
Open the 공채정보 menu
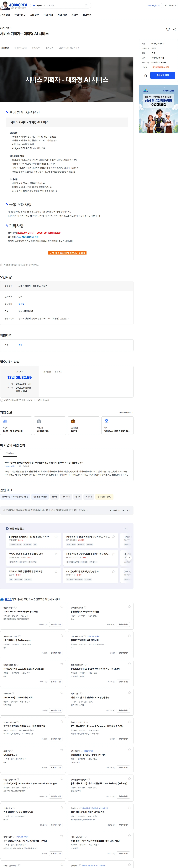(34, 15)
